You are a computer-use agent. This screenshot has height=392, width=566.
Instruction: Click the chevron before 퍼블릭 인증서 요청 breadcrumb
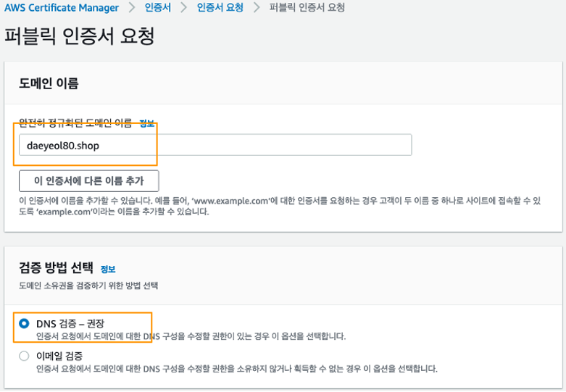click(x=256, y=8)
